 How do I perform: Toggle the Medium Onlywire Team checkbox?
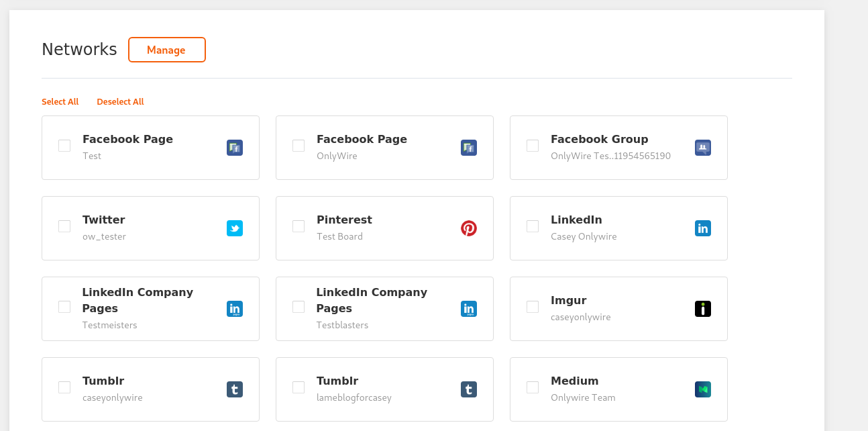point(533,387)
